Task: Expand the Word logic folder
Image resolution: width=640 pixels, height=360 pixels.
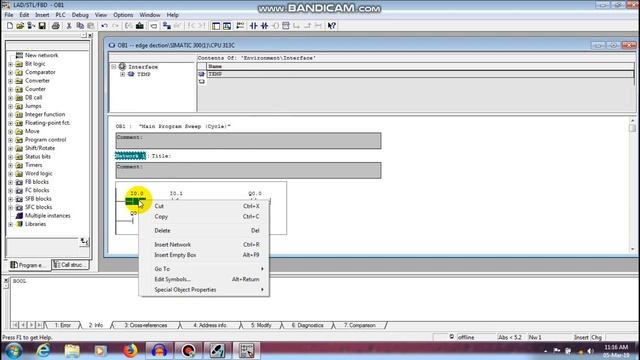Action: coord(11,174)
